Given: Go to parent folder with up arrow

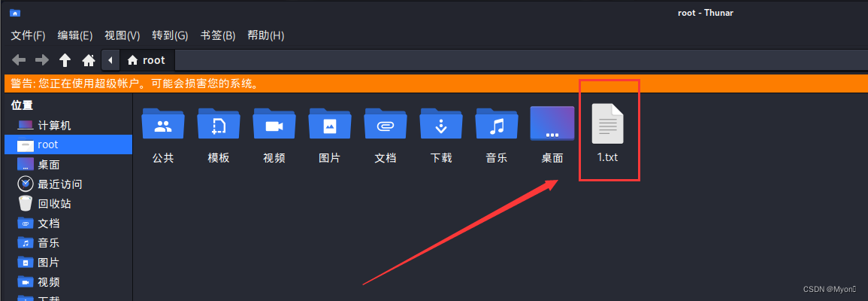Looking at the screenshot, I should click(x=65, y=60).
